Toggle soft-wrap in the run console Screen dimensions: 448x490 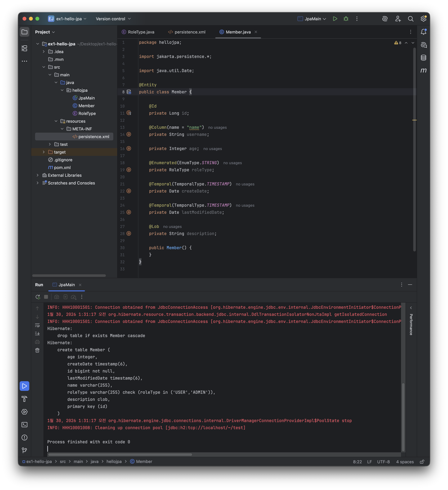click(x=37, y=325)
